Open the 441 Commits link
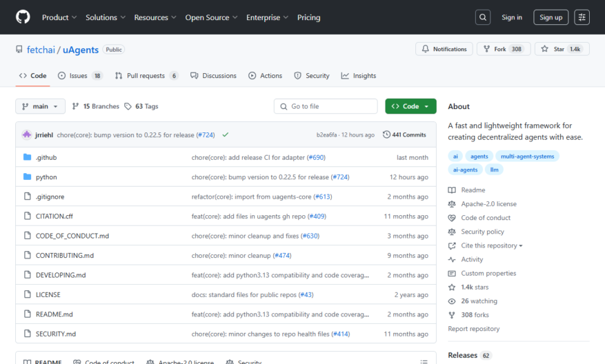This screenshot has height=364, width=605. [404, 134]
